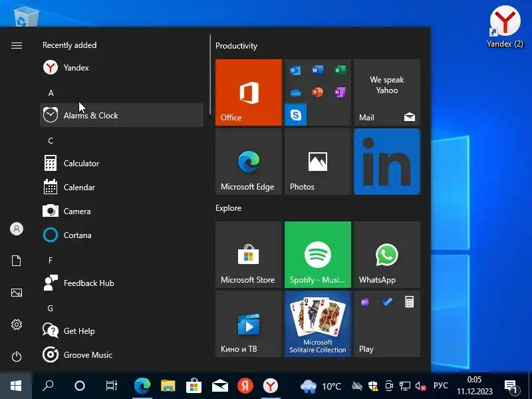This screenshot has width=532, height=399.
Task: Open the Office tile
Action: pos(249,92)
